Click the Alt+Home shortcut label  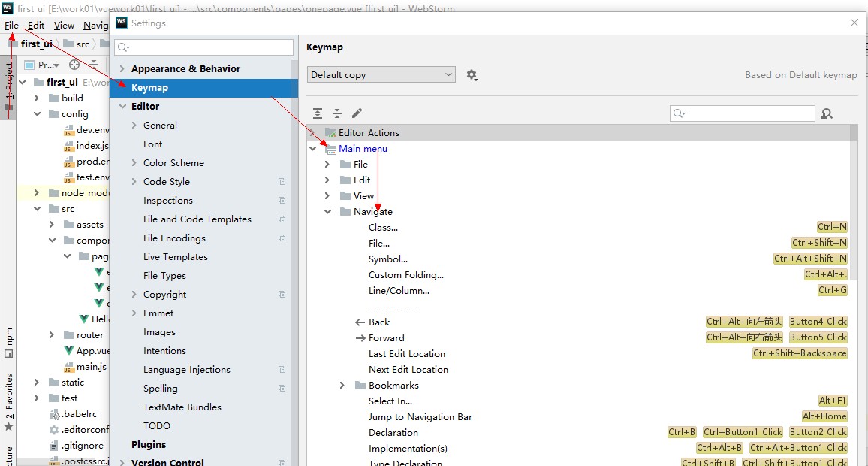click(x=824, y=416)
